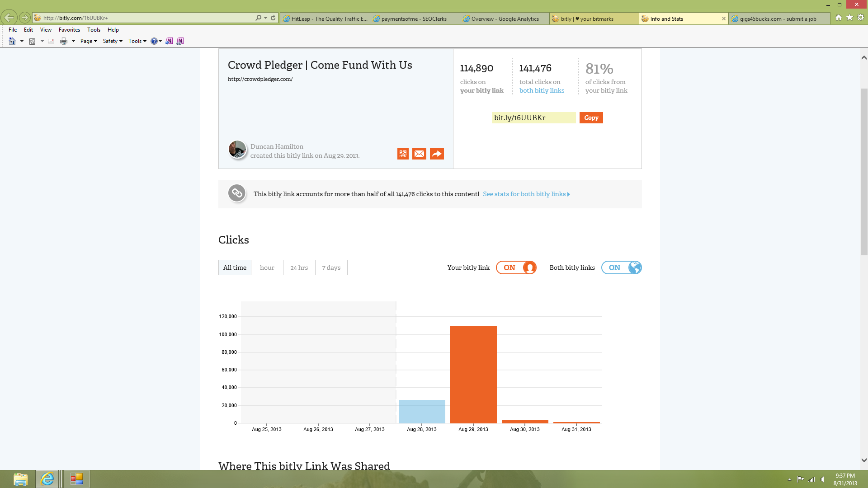
Task: Select the 7 days time range
Action: pos(331,267)
